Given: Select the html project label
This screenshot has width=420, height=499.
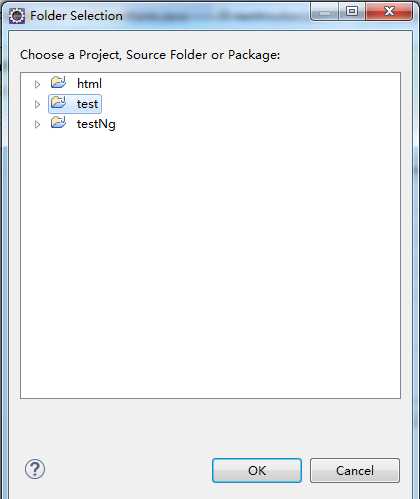Looking at the screenshot, I should pos(89,84).
